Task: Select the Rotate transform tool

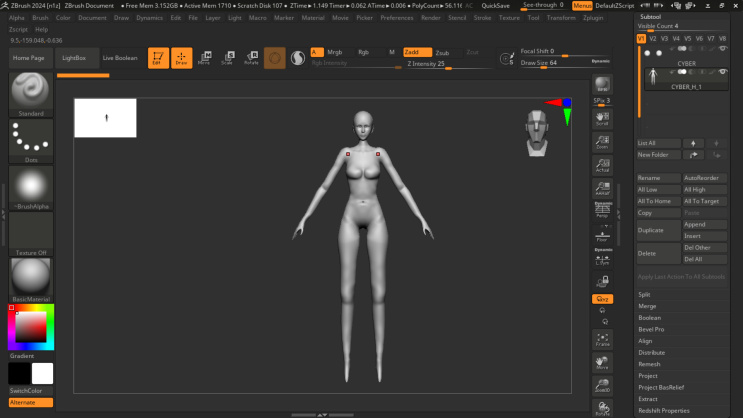Action: click(251, 58)
